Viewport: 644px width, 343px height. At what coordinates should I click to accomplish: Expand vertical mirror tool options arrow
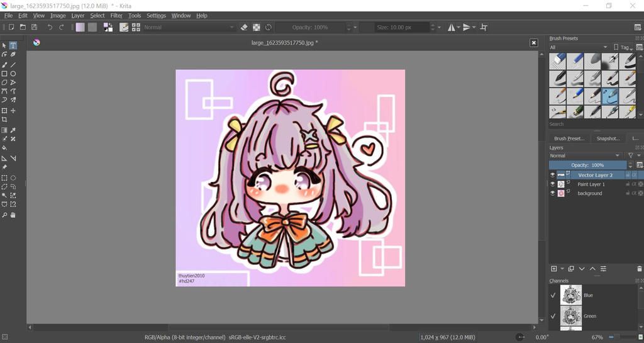click(474, 27)
